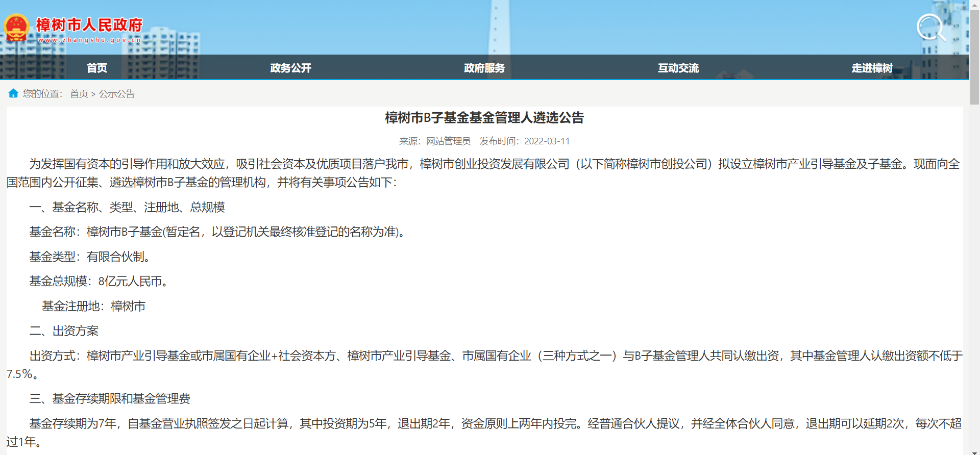
Task: Open the search magnifier icon
Action: pos(931,28)
